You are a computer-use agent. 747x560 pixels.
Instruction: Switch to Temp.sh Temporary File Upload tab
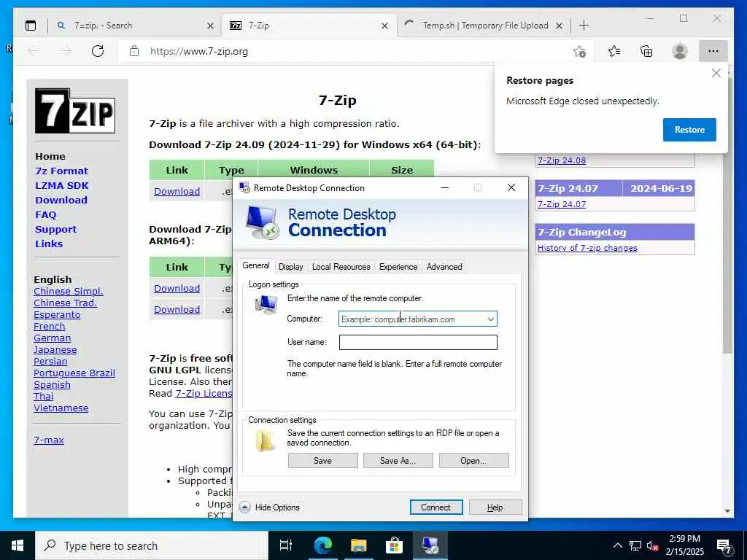pyautogui.click(x=485, y=26)
